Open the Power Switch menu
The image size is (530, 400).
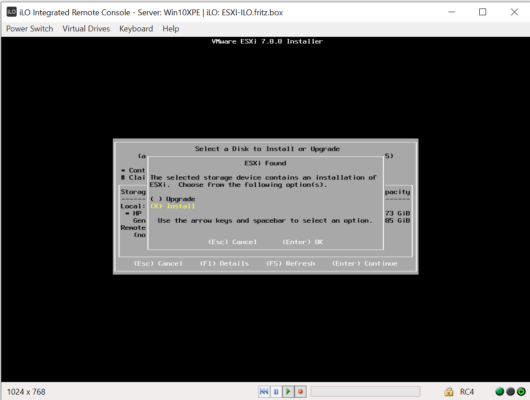tap(30, 29)
